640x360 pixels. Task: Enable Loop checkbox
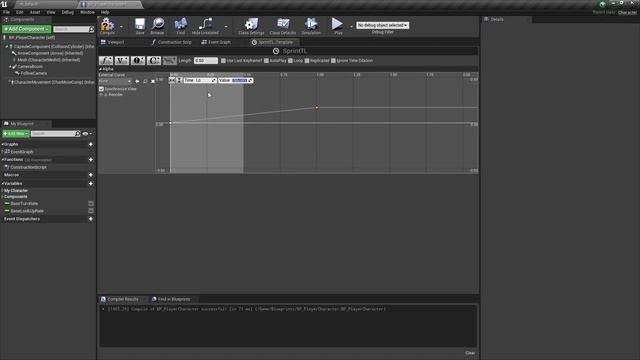[x=291, y=60]
